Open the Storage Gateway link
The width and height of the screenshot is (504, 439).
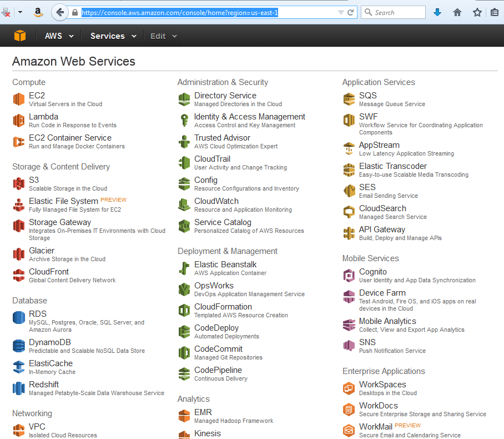pyautogui.click(x=60, y=222)
